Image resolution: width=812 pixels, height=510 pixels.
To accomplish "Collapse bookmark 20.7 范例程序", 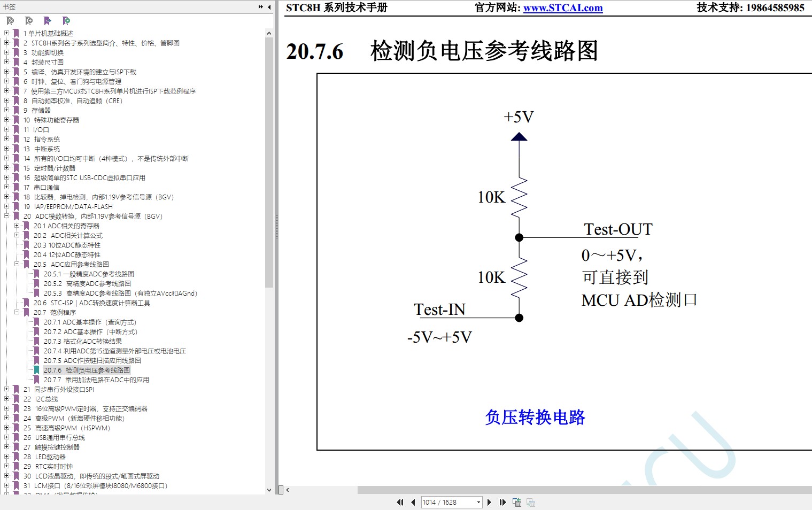I will coord(17,312).
